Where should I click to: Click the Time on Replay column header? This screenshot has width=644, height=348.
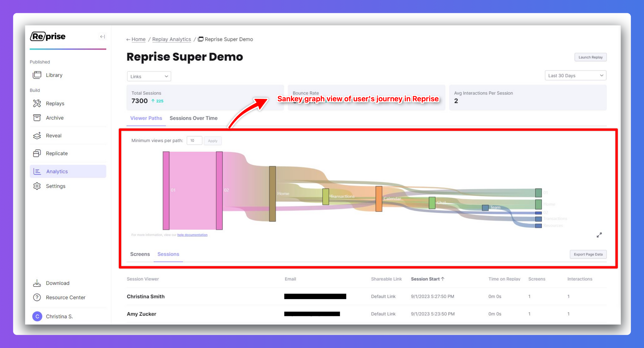(x=504, y=279)
